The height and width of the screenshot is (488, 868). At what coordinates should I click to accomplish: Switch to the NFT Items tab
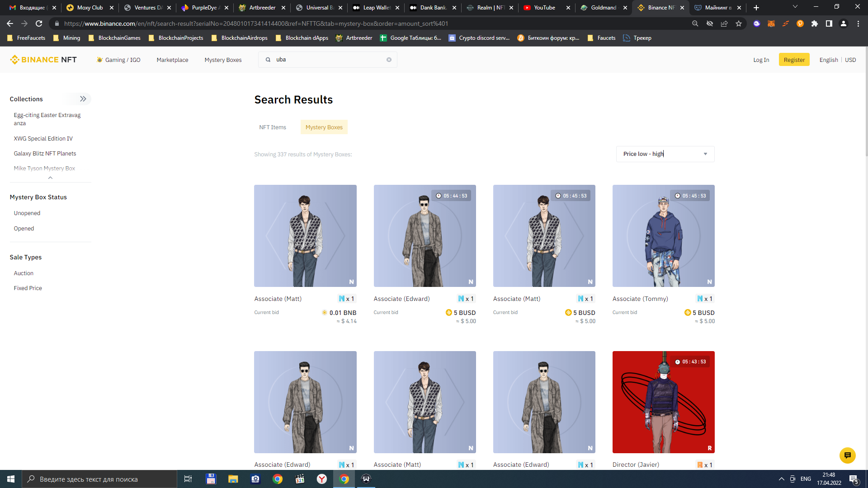coord(273,127)
